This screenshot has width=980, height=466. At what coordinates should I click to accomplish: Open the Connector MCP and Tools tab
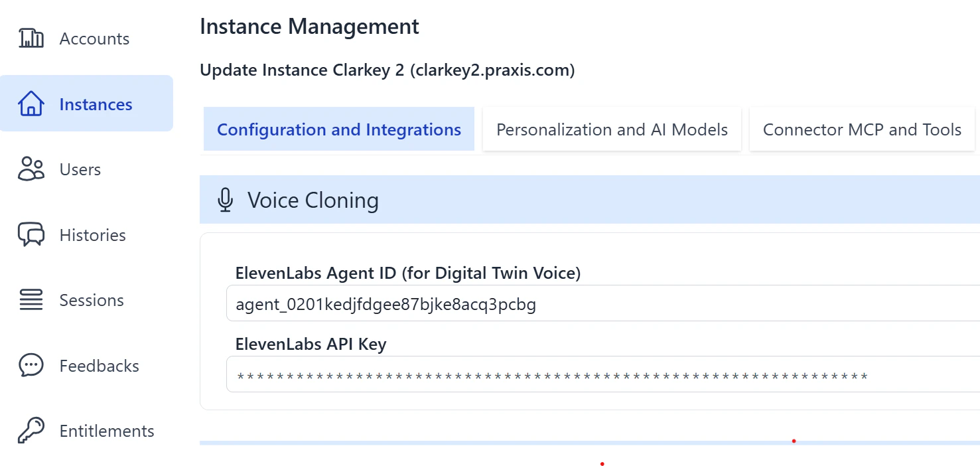[x=862, y=129]
